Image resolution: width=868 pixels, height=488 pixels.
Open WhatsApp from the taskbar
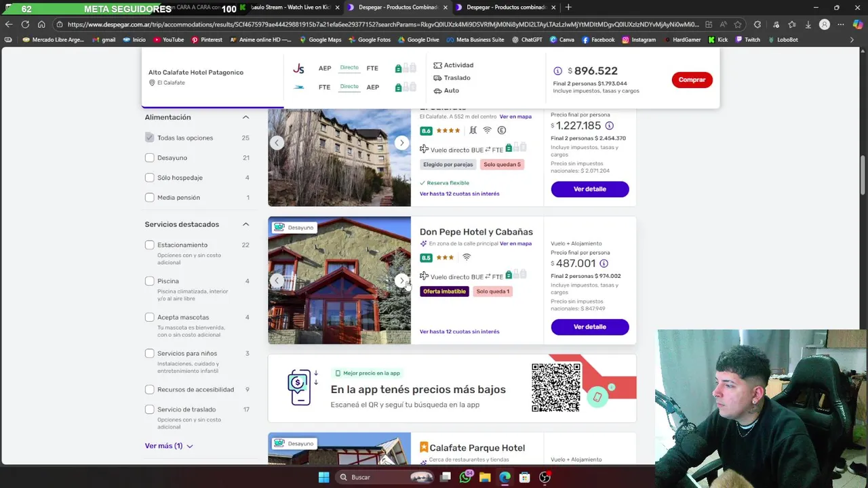(465, 477)
